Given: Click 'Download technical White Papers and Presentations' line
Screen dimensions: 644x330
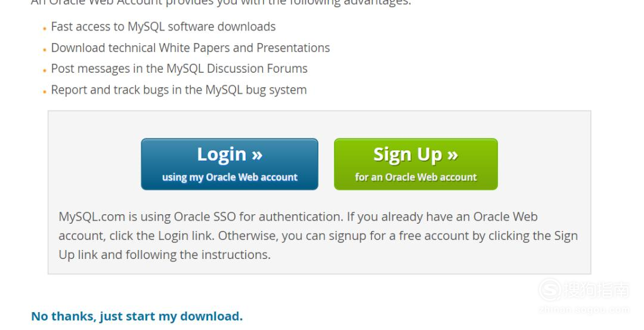Looking at the screenshot, I should pyautogui.click(x=190, y=48).
